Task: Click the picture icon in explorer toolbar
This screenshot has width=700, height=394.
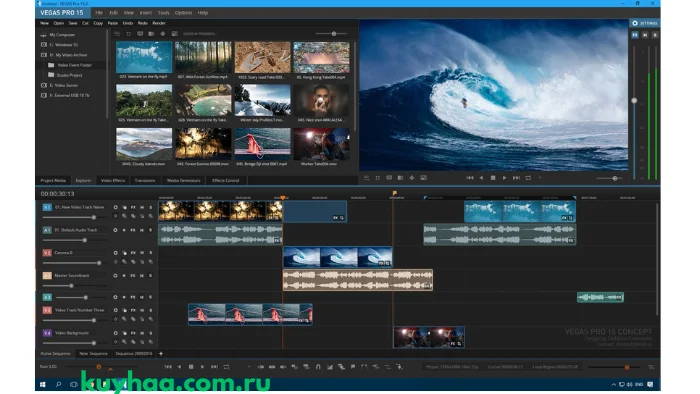Action: 175,34
